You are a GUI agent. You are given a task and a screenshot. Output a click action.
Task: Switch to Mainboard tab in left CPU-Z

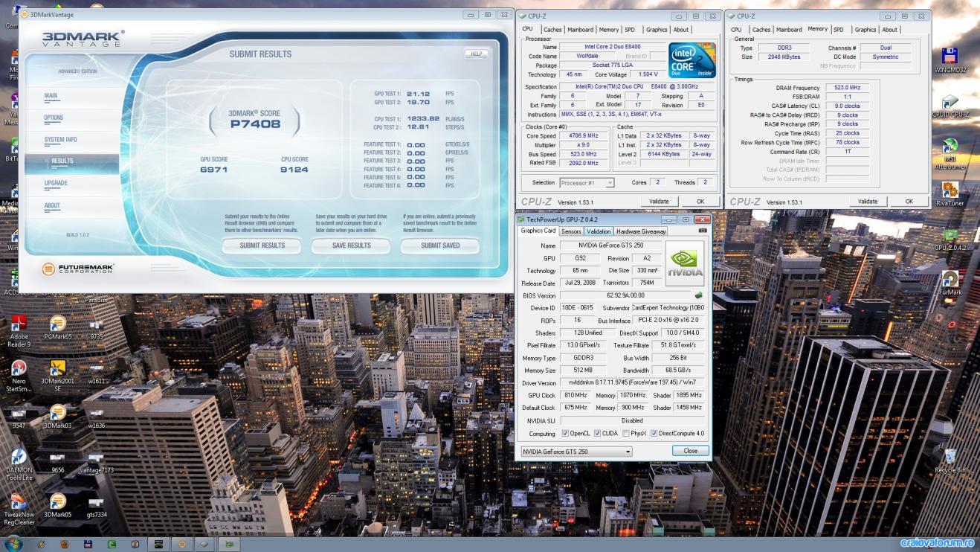pyautogui.click(x=581, y=30)
